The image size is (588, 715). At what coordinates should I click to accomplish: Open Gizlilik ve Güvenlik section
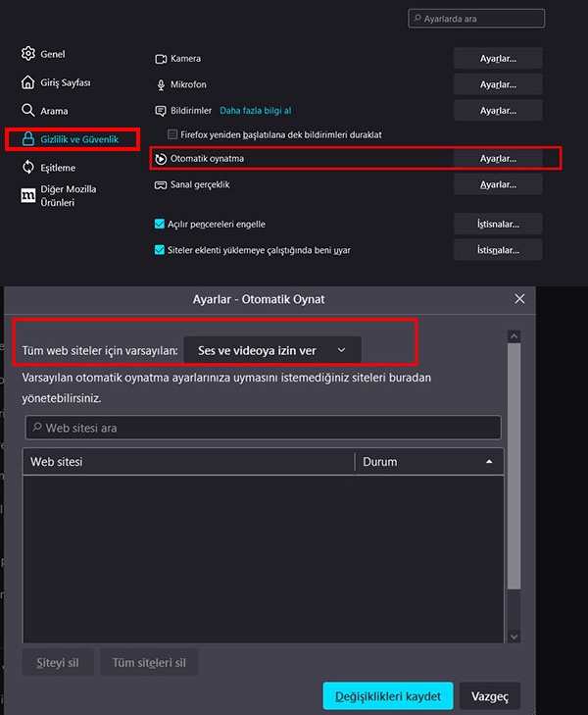pos(72,139)
